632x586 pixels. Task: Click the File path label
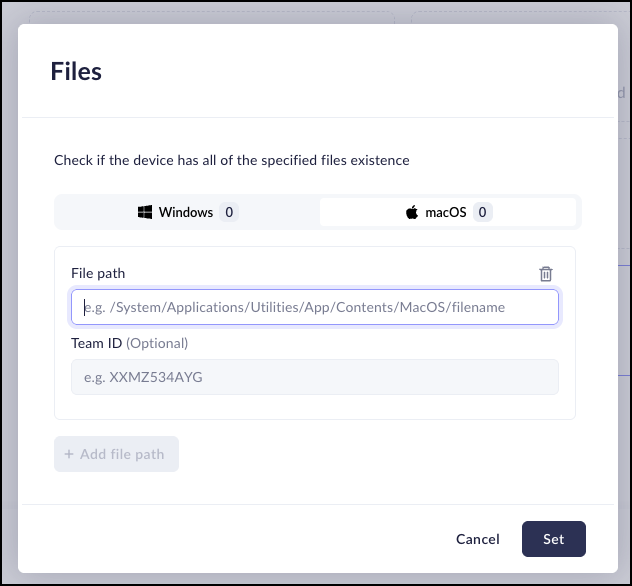(x=98, y=273)
